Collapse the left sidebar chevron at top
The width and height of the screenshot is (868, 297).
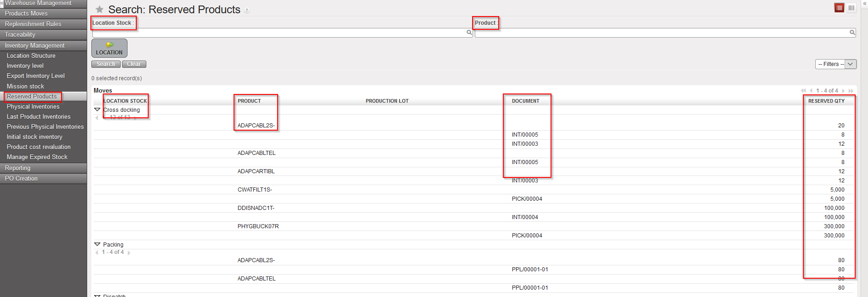(x=2, y=3)
